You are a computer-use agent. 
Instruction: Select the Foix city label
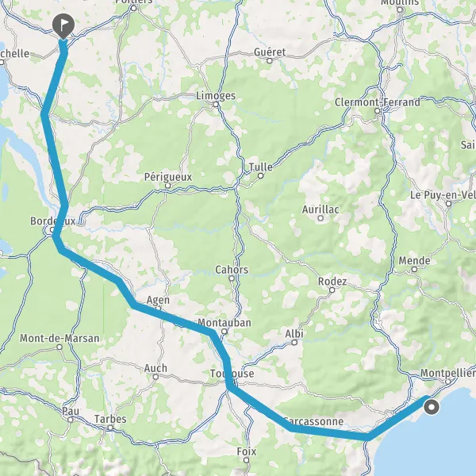point(247,451)
